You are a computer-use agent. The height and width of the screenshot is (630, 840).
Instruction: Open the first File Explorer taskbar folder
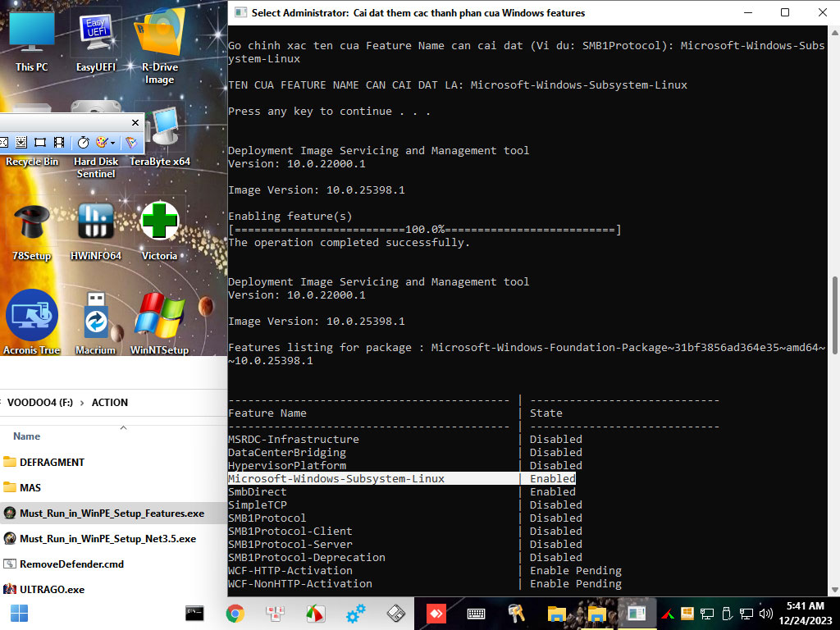coord(556,614)
